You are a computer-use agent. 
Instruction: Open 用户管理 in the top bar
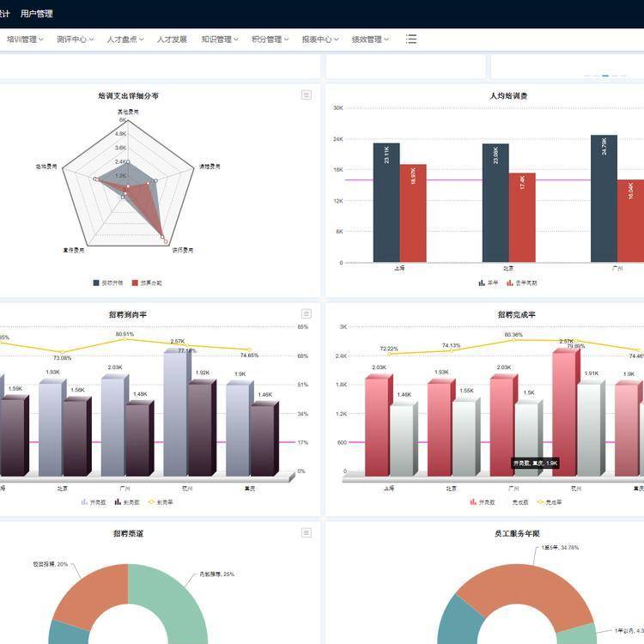36,14
